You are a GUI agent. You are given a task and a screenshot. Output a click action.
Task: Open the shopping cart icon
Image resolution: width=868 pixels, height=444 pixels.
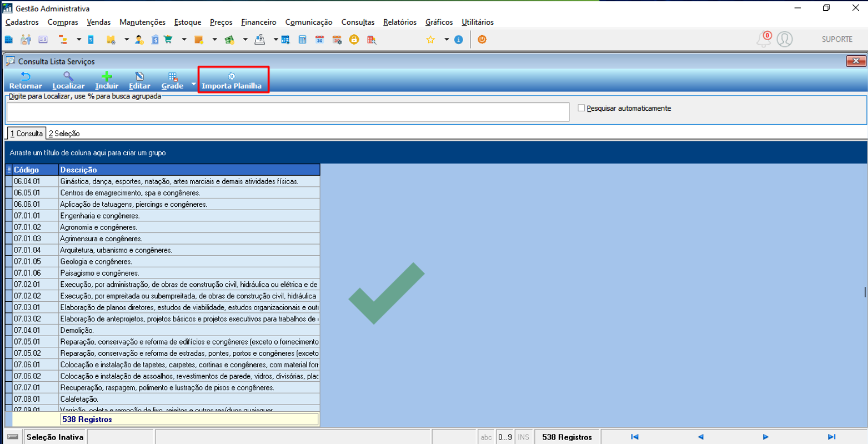(x=168, y=40)
